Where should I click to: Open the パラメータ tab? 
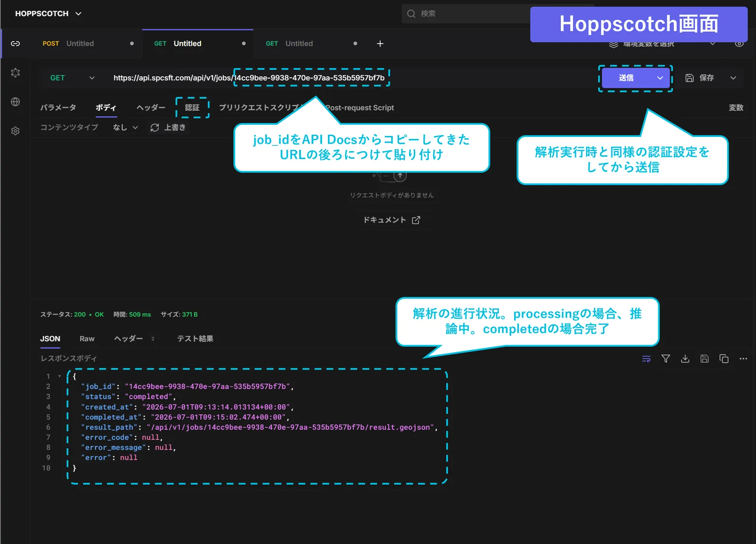[x=58, y=108]
